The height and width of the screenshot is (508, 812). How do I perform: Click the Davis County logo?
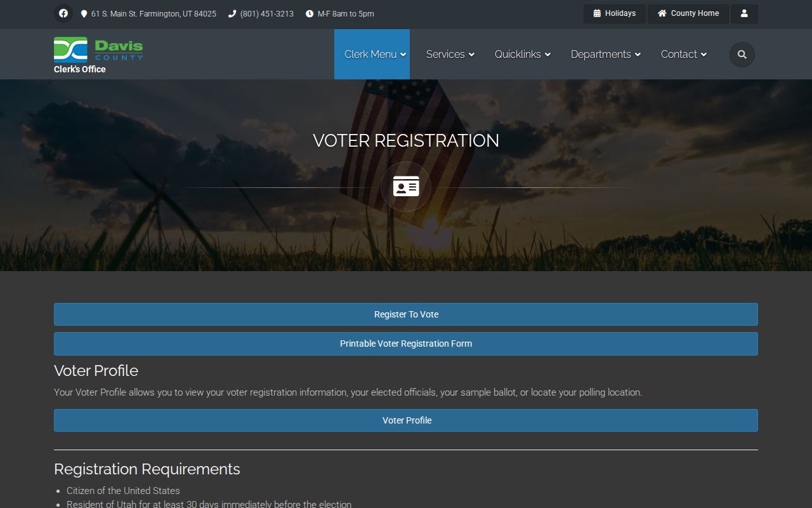point(98,49)
